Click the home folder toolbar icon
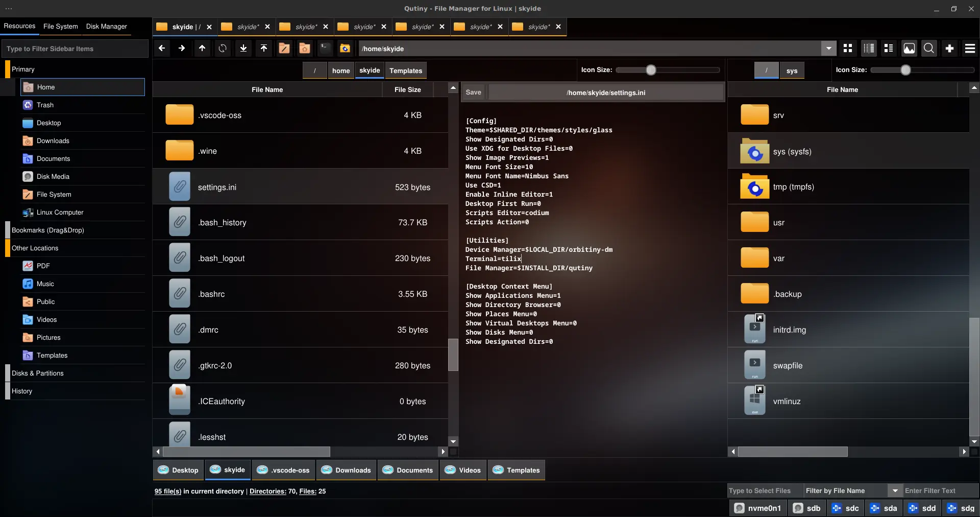Viewport: 980px width, 517px height. point(304,49)
